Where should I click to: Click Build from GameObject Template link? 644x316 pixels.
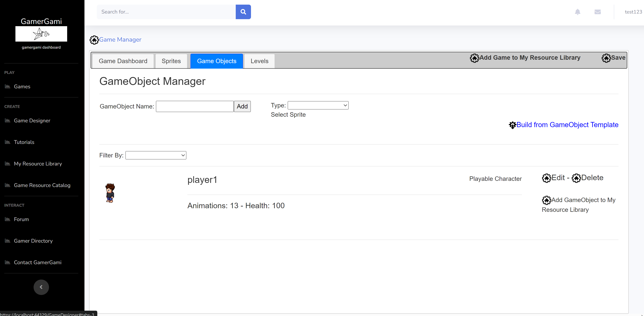[x=567, y=125]
